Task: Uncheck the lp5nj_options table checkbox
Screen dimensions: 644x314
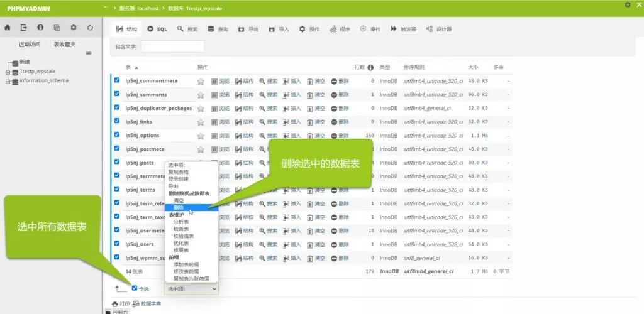Action: [x=117, y=134]
